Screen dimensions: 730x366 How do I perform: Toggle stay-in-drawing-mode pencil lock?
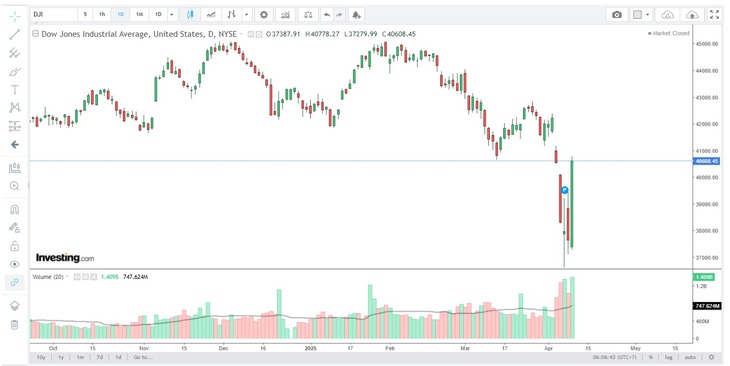(14, 228)
